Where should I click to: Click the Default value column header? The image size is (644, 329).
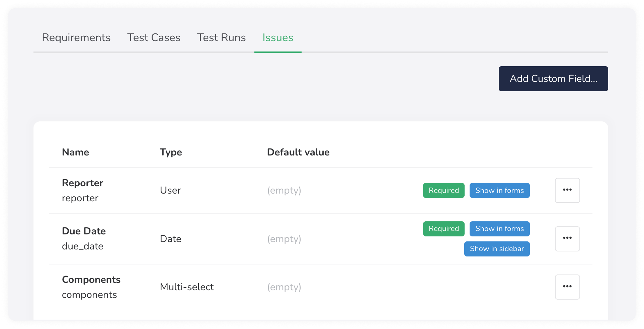tap(298, 152)
